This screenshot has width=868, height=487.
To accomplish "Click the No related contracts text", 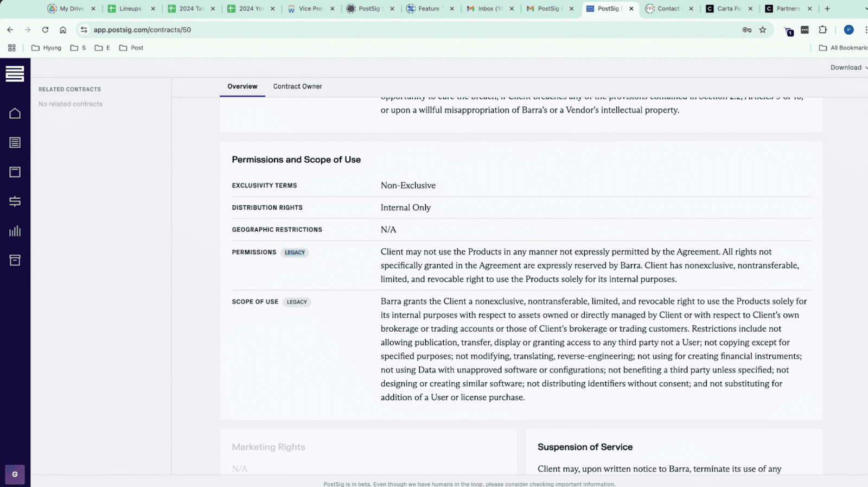I will pos(71,104).
